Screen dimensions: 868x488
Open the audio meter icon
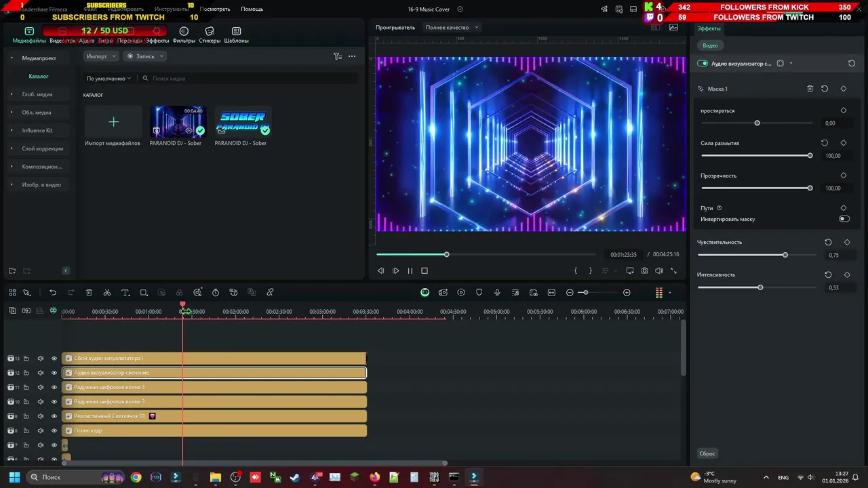coord(658,292)
